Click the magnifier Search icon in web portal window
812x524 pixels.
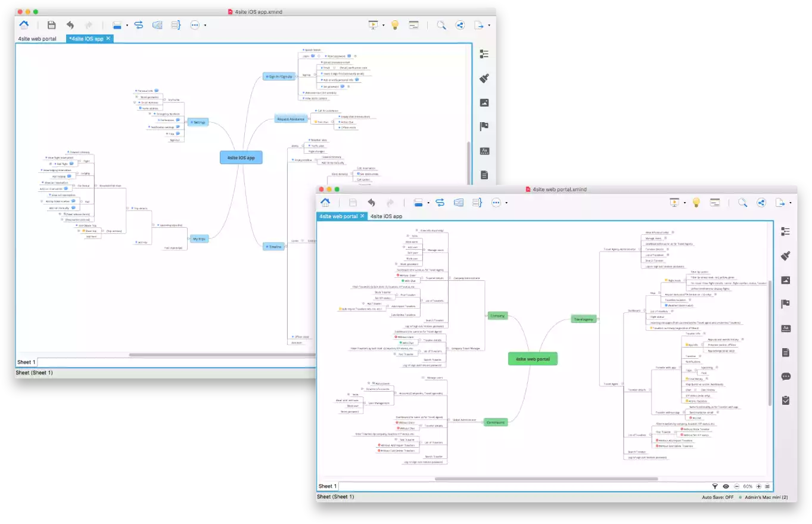[742, 203]
